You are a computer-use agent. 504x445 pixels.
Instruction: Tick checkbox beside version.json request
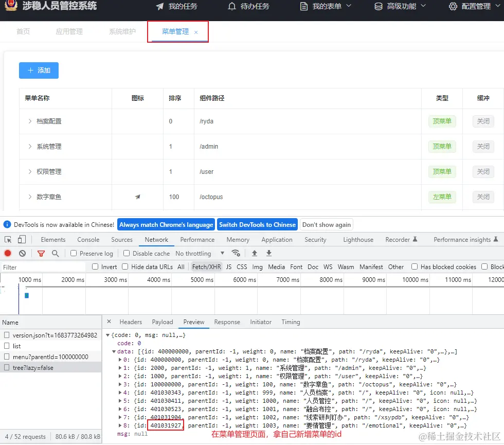[x=6, y=335]
